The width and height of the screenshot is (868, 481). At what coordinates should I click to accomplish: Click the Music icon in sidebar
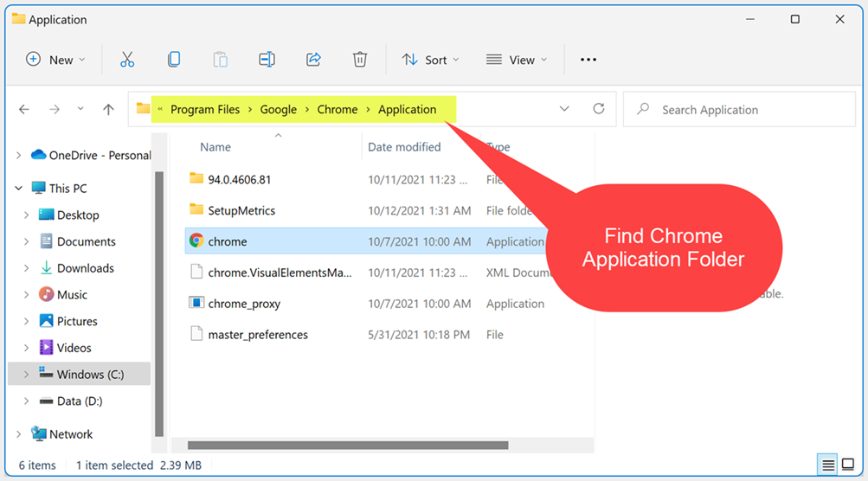pos(46,294)
